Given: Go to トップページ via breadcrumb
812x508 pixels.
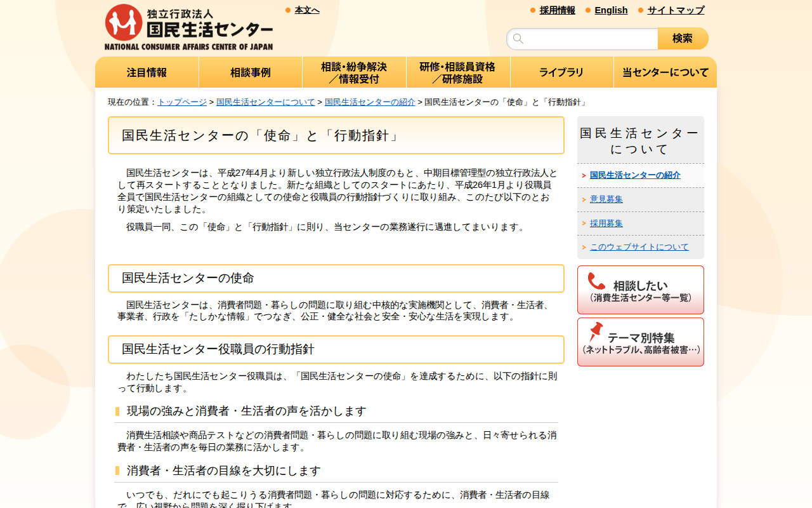Looking at the screenshot, I should (x=182, y=102).
